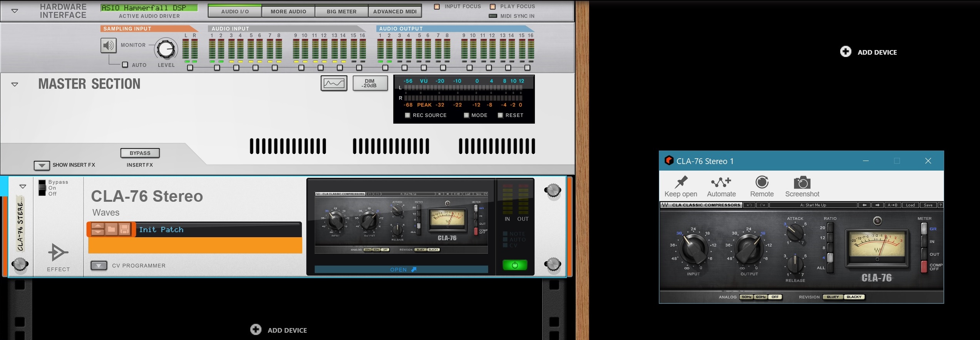This screenshot has width=980, height=340.
Task: Select ratio 8 button
Action: [x=830, y=248]
